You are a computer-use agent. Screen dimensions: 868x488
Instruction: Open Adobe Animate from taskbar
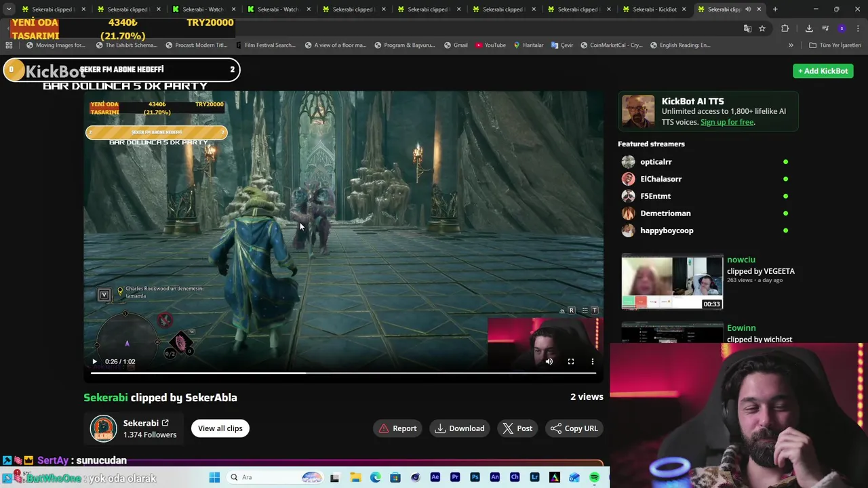495,478
